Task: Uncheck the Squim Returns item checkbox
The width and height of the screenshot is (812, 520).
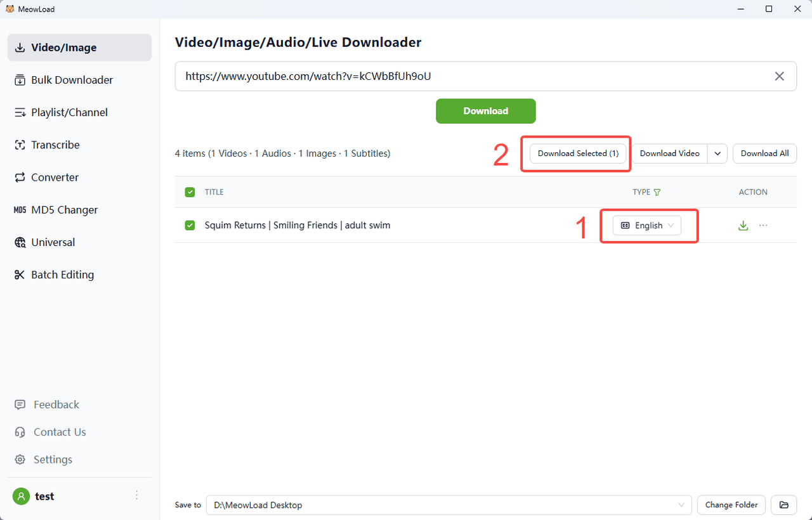Action: coord(190,225)
